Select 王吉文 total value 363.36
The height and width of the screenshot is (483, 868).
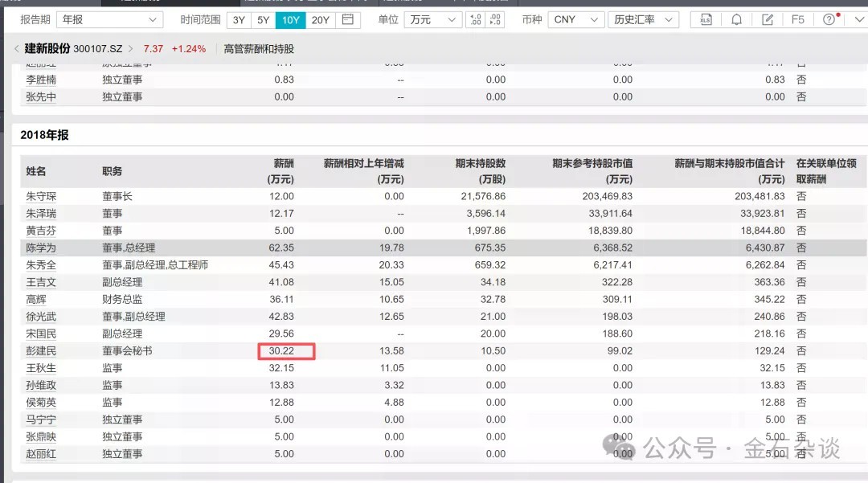pos(769,282)
